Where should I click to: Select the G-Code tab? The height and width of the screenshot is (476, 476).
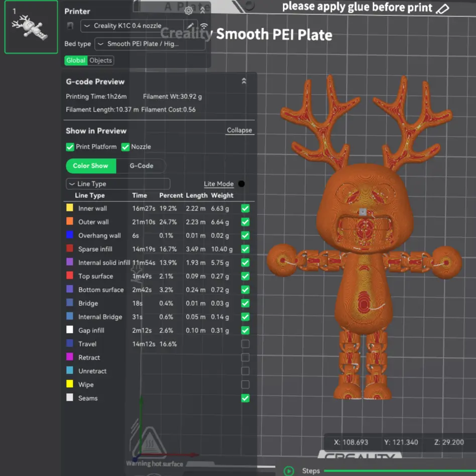point(141,166)
